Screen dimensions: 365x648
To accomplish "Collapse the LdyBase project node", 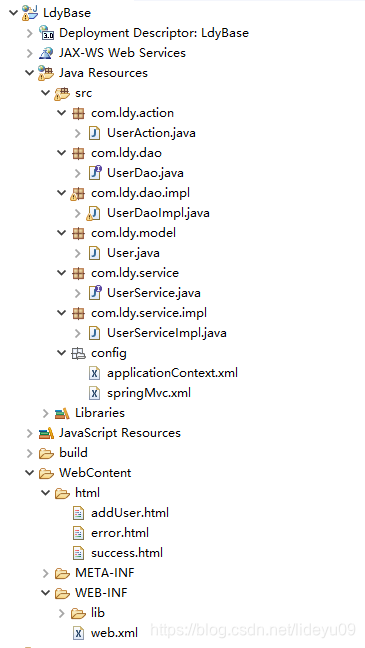I will tap(13, 13).
